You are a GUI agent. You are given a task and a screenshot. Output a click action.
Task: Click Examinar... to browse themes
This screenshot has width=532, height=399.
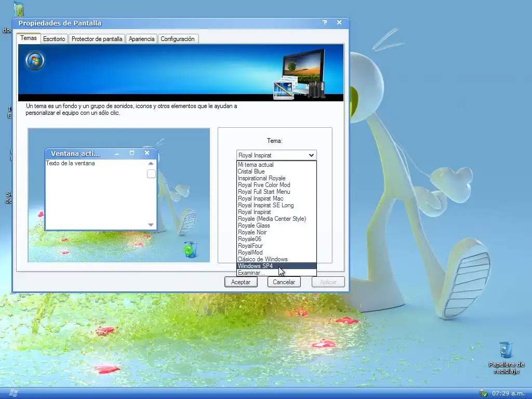point(276,273)
